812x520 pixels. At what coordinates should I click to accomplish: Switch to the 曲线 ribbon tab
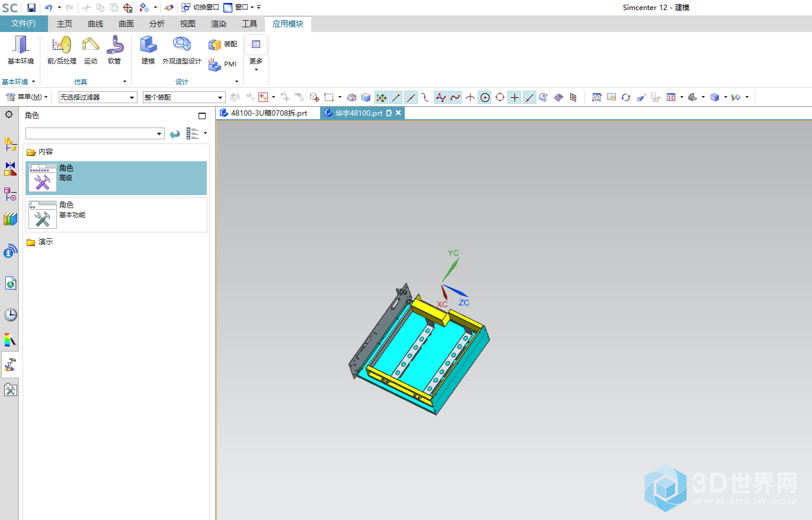point(95,24)
